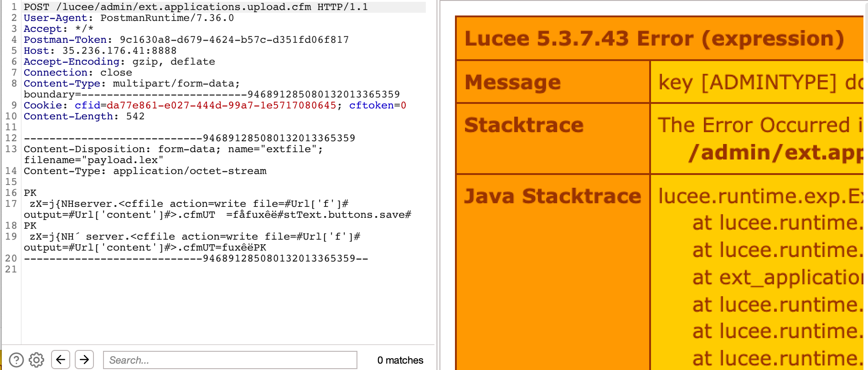The height and width of the screenshot is (370, 868).
Task: Click 'Lucee 5.3.7.43 Error (expression)' heading
Action: [x=654, y=39]
